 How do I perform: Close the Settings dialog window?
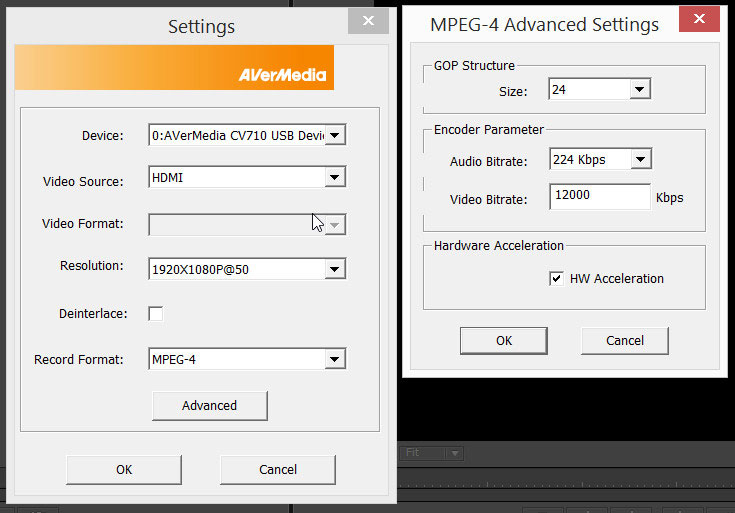click(368, 21)
